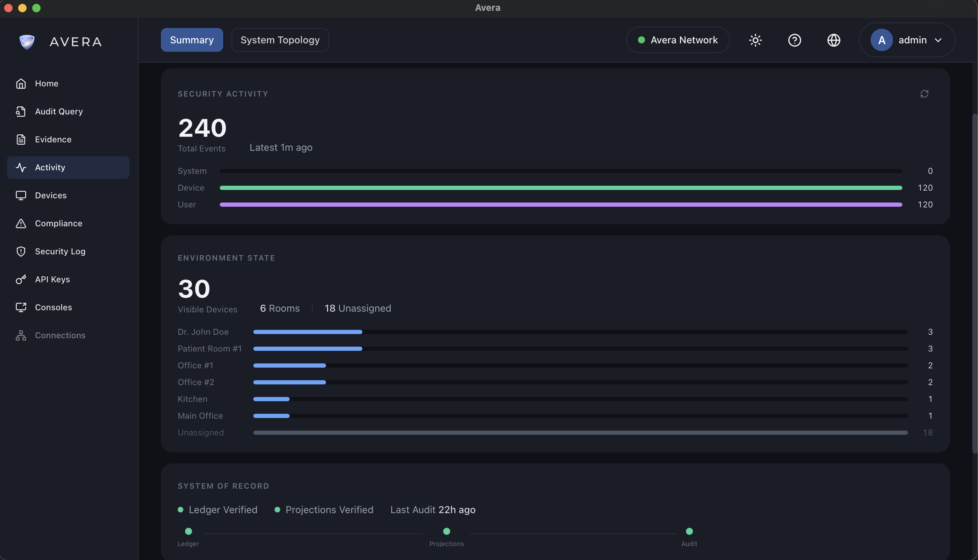Viewport: 978px width, 560px height.
Task: Open the Security Log shield icon
Action: [21, 251]
